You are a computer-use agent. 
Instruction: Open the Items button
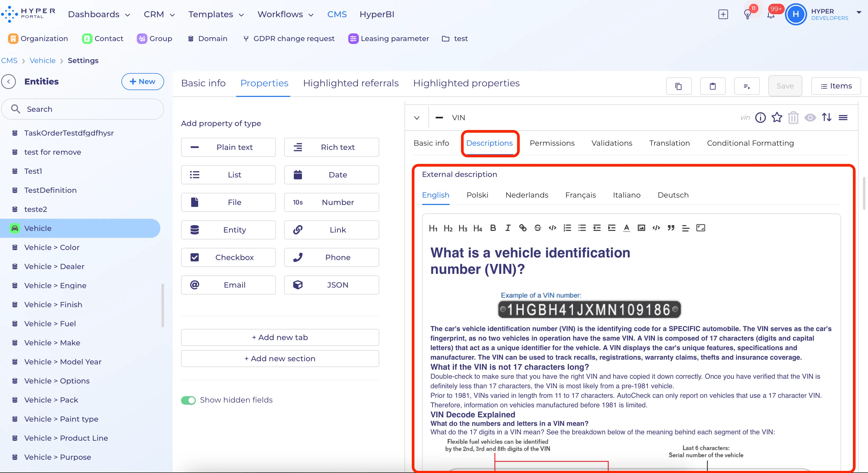click(836, 86)
